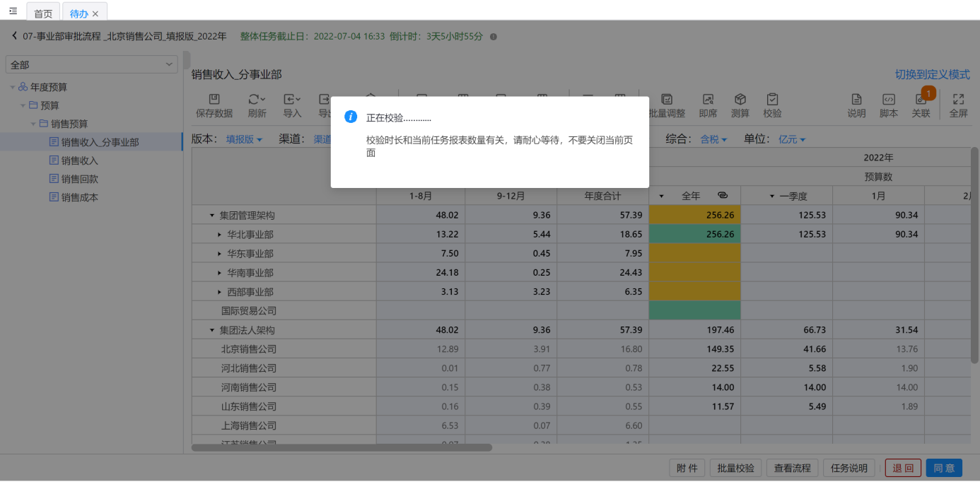Click the 保存数据 save icon
This screenshot has height=482, width=980.
point(214,100)
